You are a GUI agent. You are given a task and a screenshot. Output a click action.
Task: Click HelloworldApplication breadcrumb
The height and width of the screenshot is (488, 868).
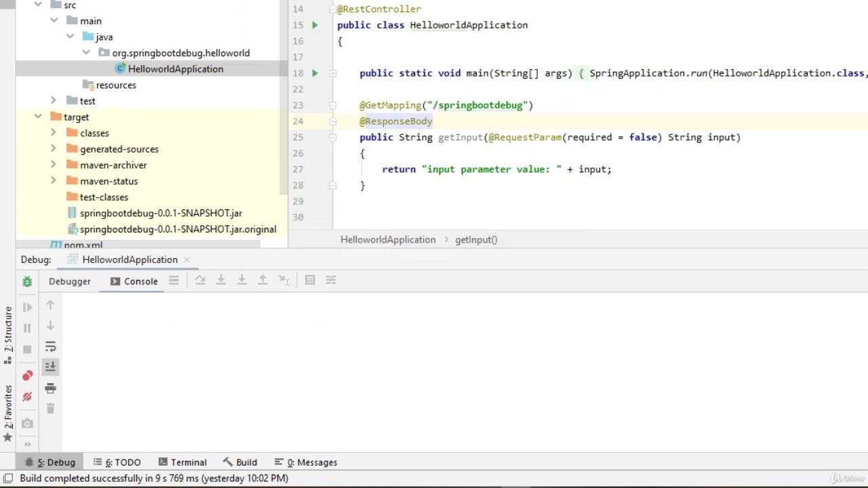click(x=388, y=240)
